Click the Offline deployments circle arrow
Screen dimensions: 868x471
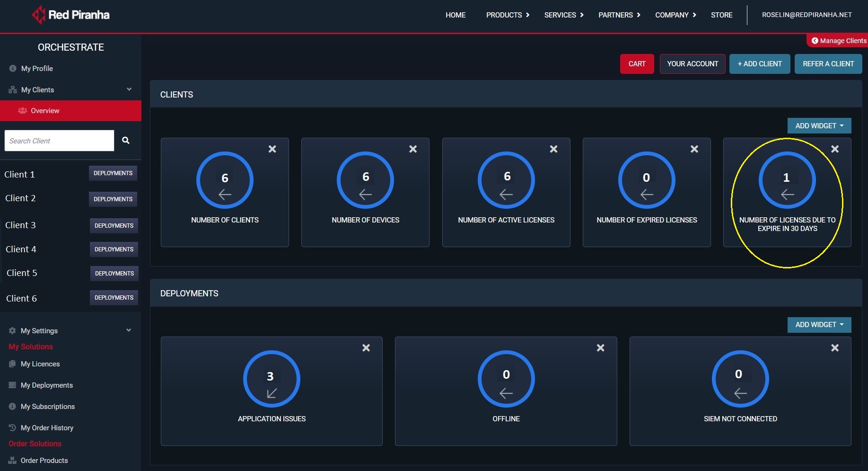(x=506, y=393)
